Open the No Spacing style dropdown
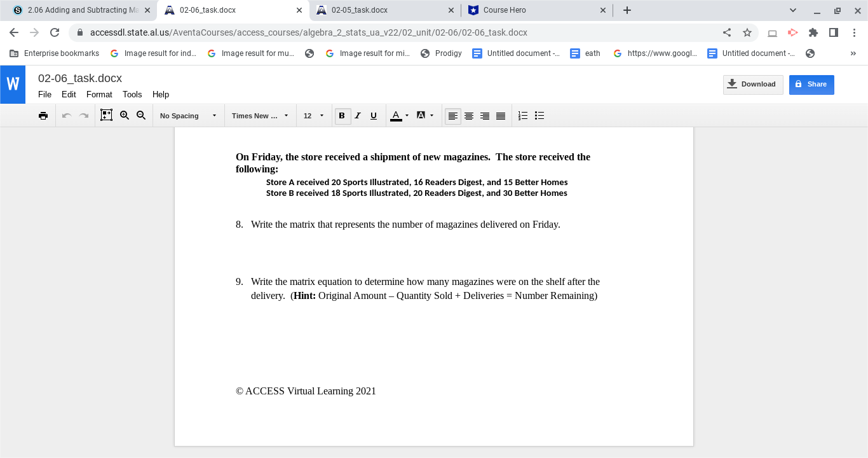The image size is (868, 458). tap(188, 116)
